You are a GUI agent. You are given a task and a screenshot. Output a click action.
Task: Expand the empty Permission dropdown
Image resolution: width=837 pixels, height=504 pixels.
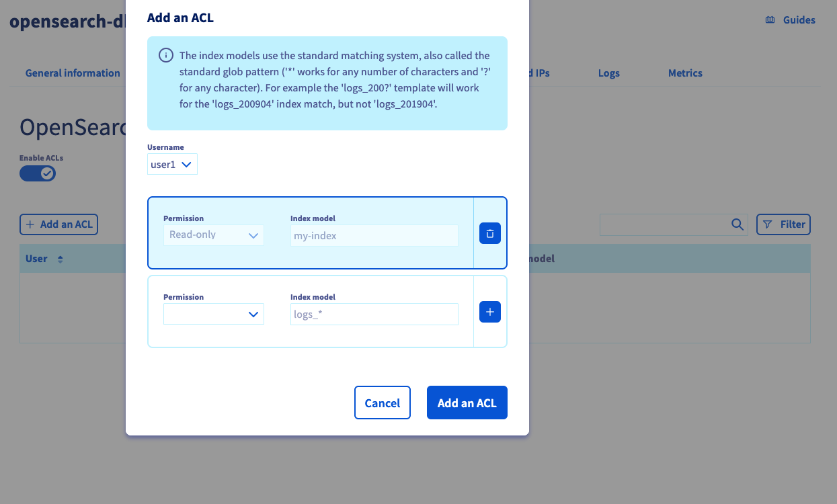tap(213, 314)
